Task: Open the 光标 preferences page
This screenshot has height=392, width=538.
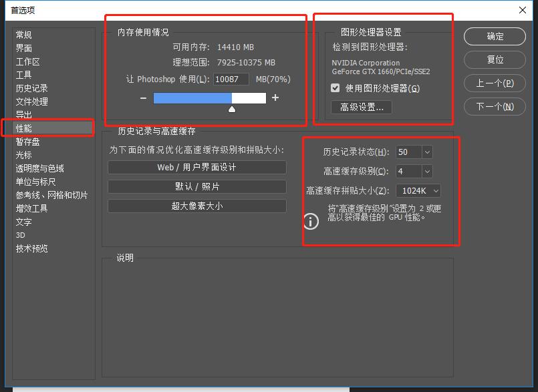Action: click(25, 154)
